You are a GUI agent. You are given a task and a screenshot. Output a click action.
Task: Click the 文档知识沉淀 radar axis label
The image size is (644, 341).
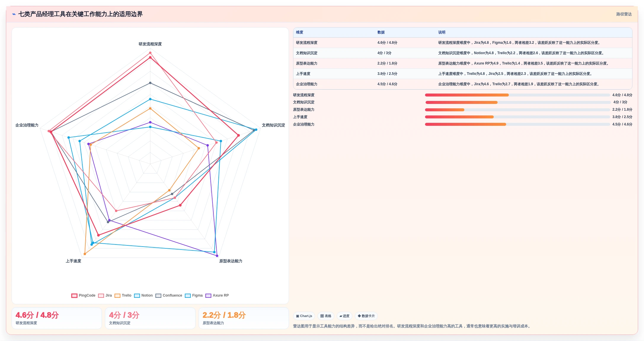click(273, 125)
